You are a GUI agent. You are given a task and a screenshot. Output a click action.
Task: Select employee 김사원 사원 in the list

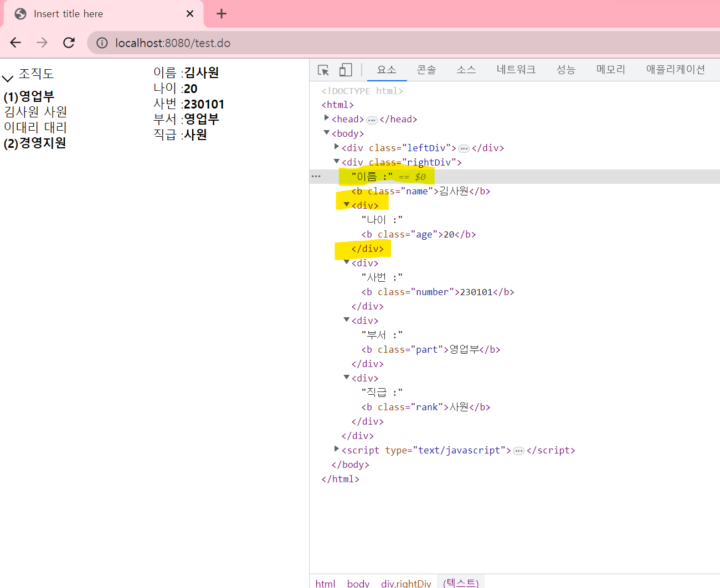pyautogui.click(x=35, y=112)
